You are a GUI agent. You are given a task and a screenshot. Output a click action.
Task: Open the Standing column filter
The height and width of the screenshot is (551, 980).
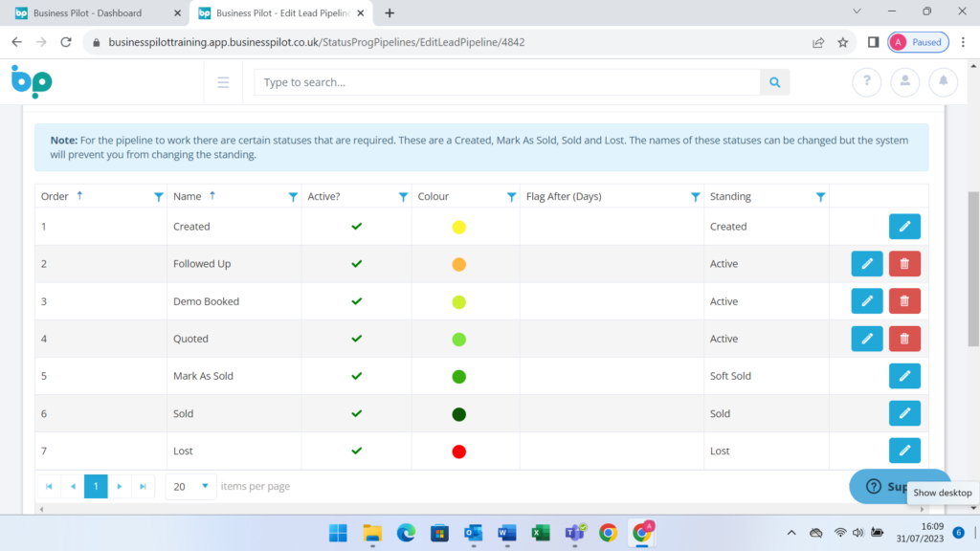(x=820, y=197)
